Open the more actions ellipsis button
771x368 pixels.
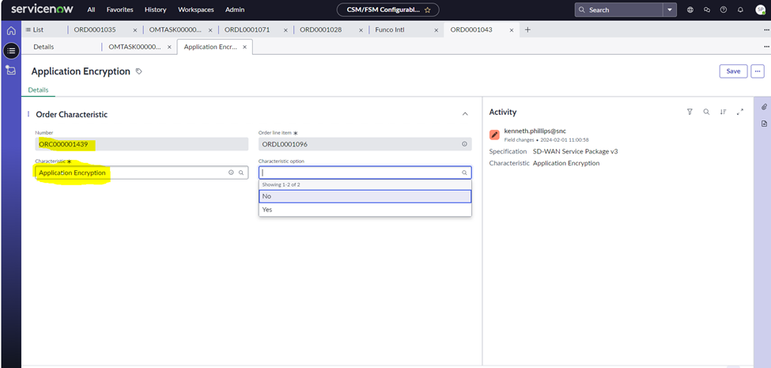click(x=758, y=71)
